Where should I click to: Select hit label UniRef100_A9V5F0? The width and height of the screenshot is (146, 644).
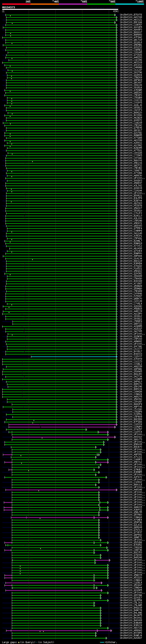(x=131, y=30)
